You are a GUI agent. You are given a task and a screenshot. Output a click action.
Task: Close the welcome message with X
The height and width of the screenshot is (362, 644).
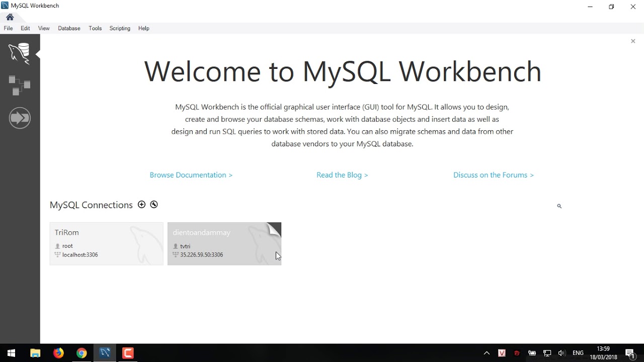tap(633, 41)
